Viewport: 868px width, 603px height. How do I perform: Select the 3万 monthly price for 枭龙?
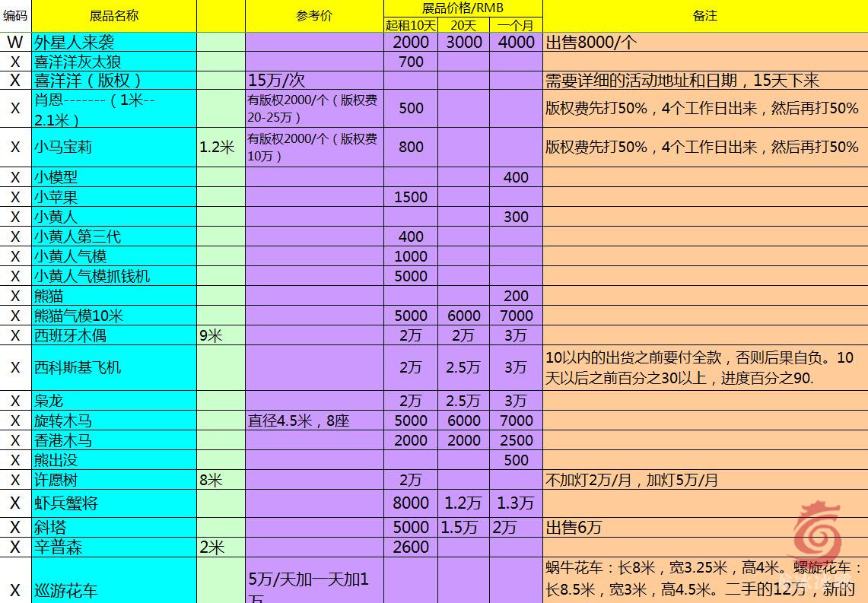click(516, 401)
